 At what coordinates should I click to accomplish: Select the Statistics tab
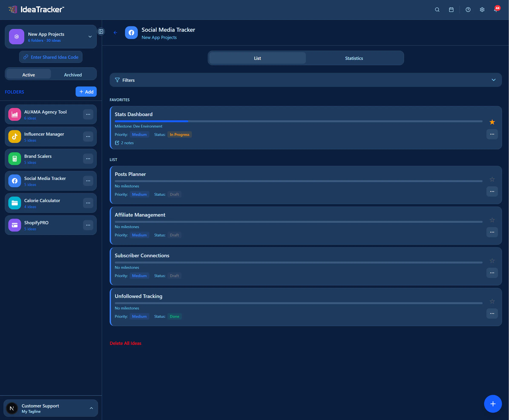[354, 58]
